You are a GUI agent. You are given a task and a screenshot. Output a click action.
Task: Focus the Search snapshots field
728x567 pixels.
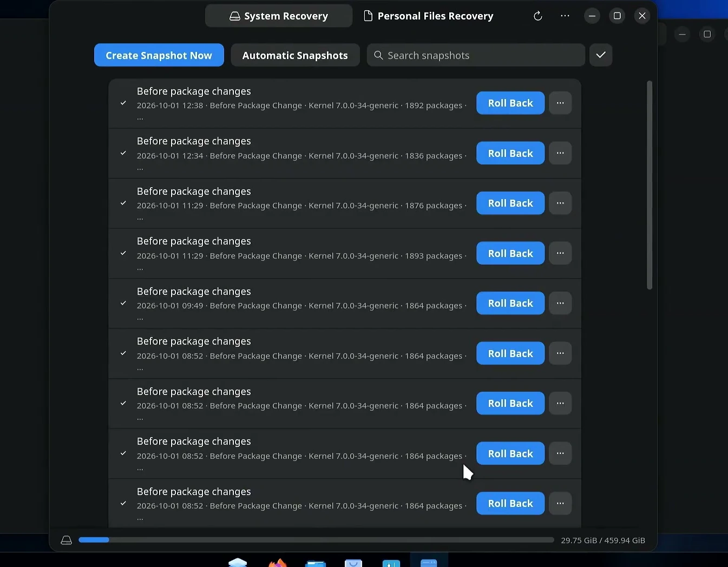476,55
